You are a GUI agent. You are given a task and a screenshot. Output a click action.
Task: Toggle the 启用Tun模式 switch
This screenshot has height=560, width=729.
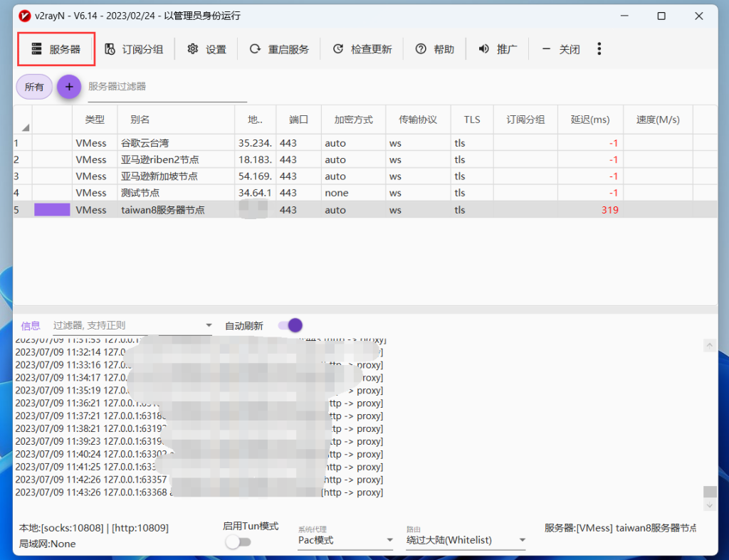click(238, 542)
